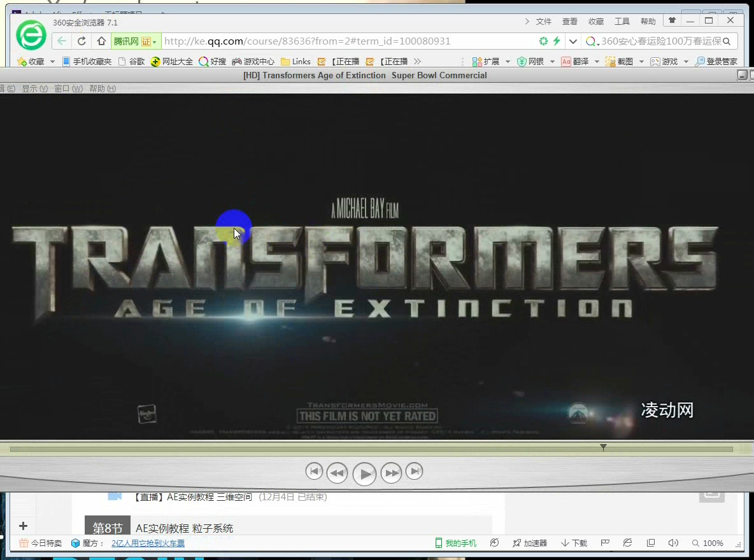Open the 手机收藏夹 bookmark
The height and width of the screenshot is (560, 754).
[87, 62]
